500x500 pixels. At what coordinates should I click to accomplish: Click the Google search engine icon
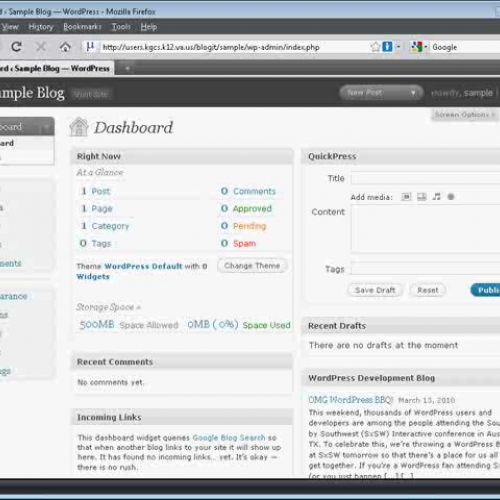click(x=416, y=47)
